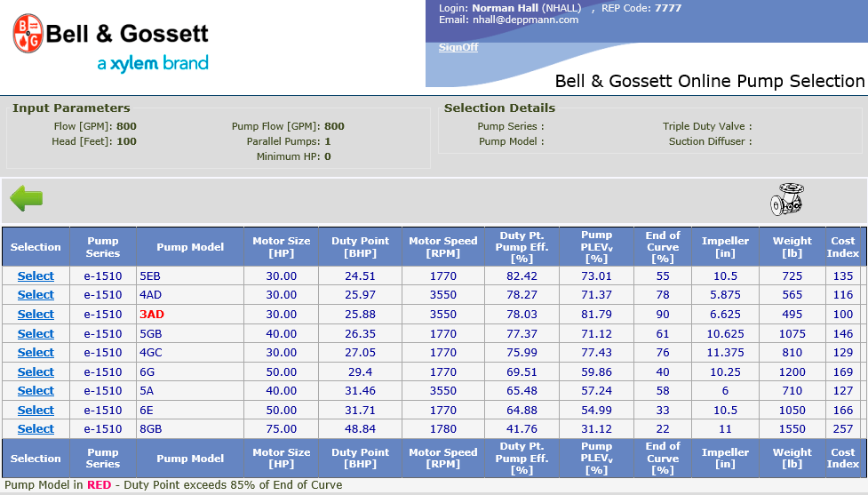Select the 6G pump row
868x495 pixels.
point(36,371)
